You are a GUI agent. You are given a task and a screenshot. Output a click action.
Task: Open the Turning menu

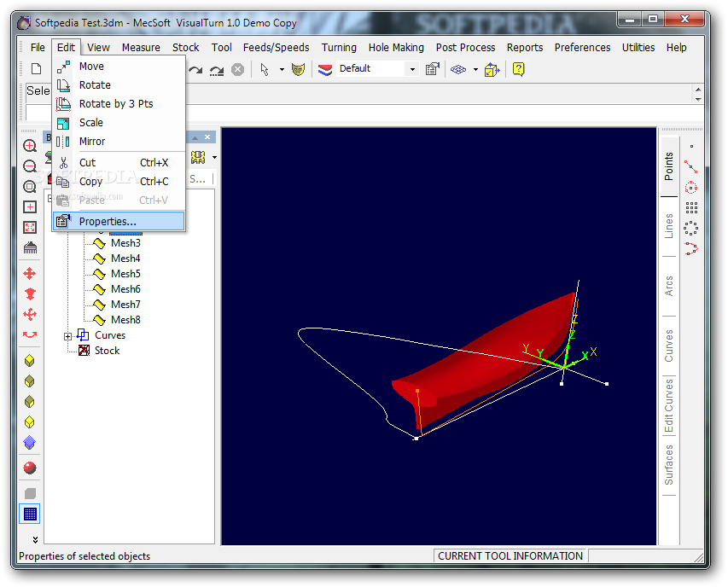coord(339,47)
